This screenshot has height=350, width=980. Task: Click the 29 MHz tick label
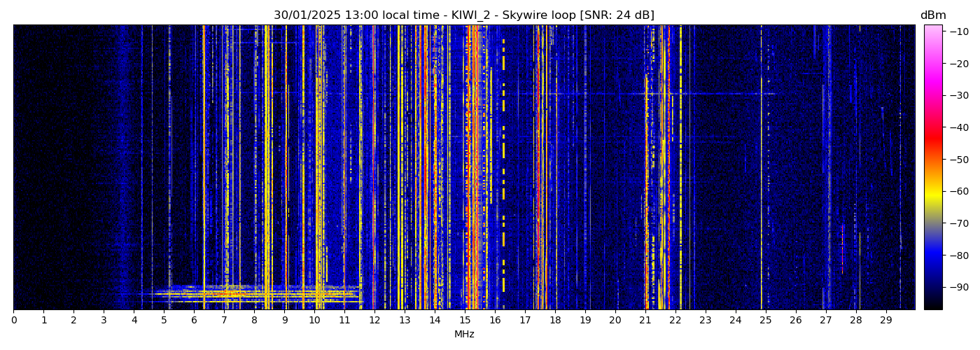click(x=885, y=320)
